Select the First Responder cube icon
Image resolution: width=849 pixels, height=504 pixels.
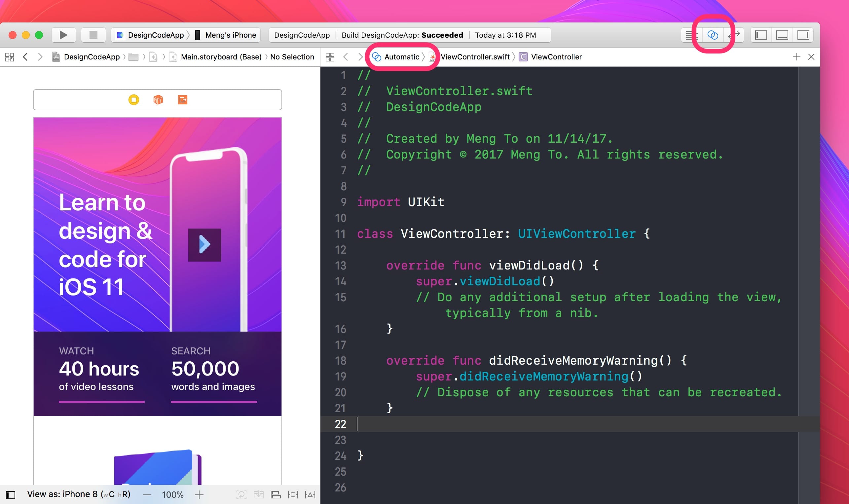tap(158, 99)
